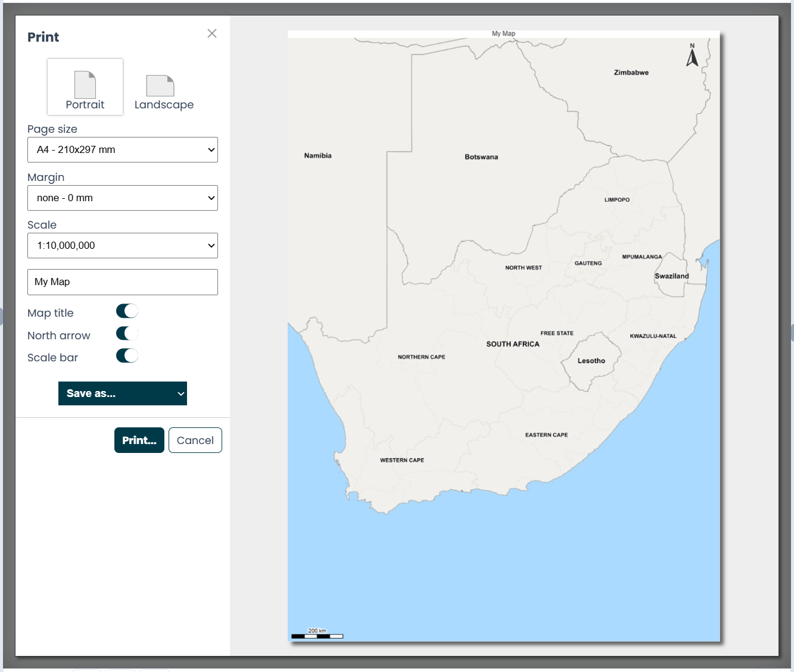Image resolution: width=794 pixels, height=672 pixels.
Task: Click the MPUMALANGA province label
Action: click(642, 257)
